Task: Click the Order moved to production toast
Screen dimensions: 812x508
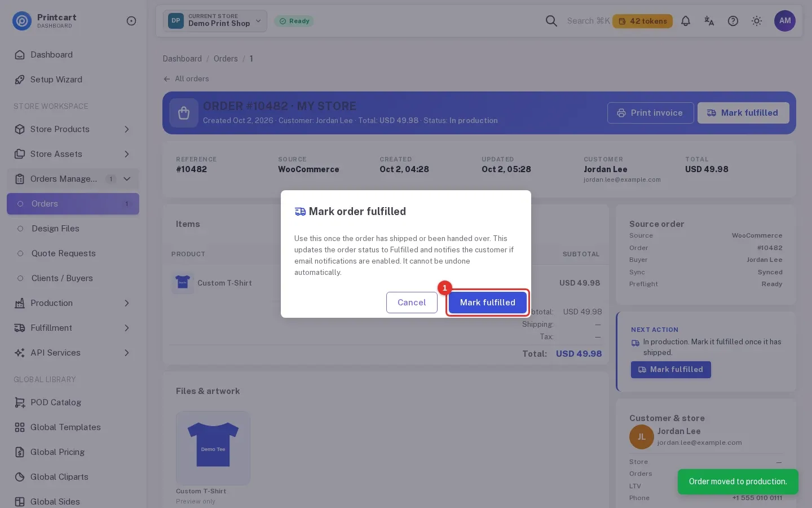Action: [738, 481]
